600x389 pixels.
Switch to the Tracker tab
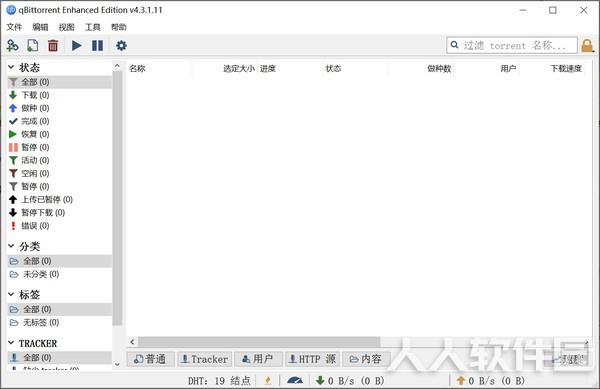pyautogui.click(x=205, y=359)
